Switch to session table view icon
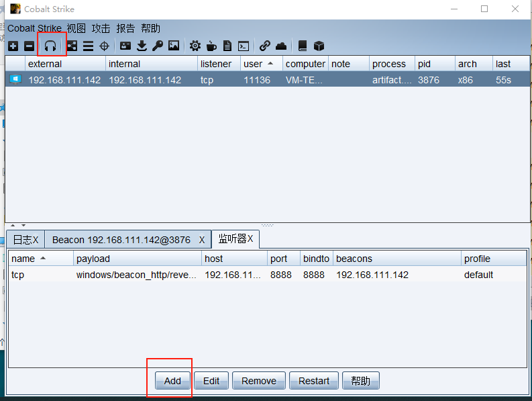532x401 pixels. 88,46
